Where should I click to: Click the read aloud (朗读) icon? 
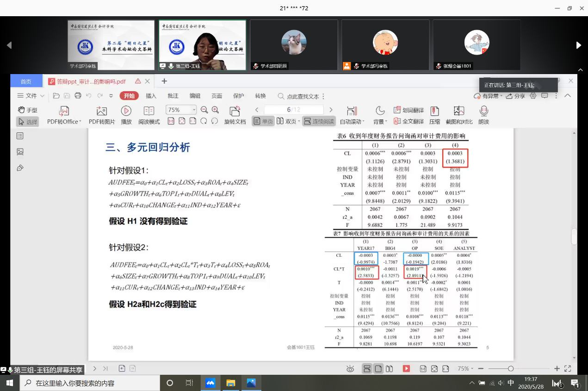483,111
